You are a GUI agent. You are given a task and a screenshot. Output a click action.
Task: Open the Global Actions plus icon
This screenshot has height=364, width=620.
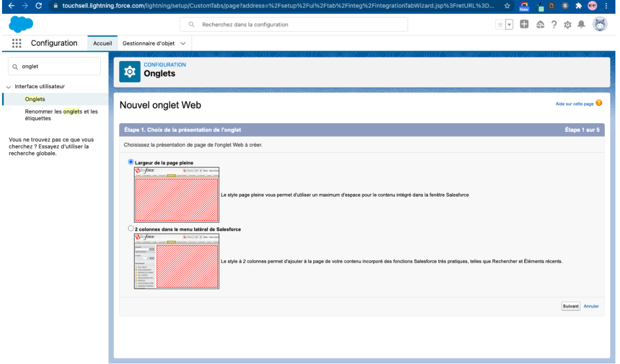point(524,25)
